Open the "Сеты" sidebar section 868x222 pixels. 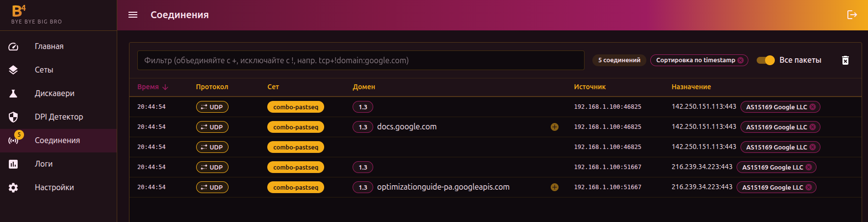pos(44,70)
